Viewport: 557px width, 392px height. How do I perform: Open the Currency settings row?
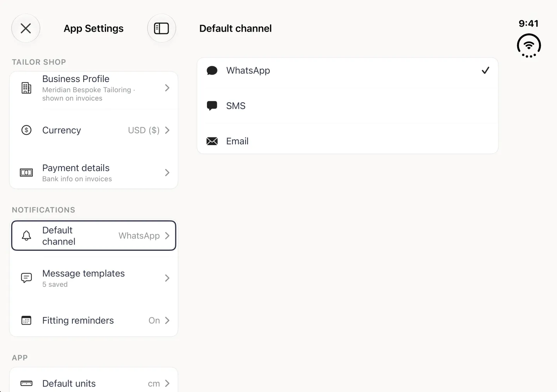point(94,130)
